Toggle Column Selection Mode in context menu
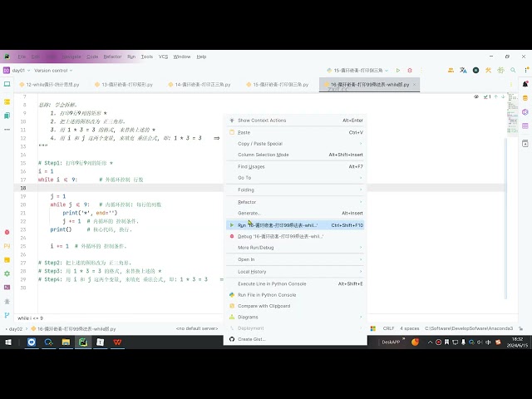Viewport: 532px width, 399px height. 295,155
